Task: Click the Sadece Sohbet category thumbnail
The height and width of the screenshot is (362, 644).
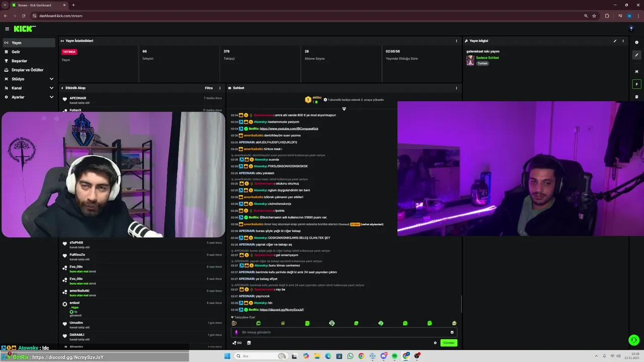Action: (470, 60)
